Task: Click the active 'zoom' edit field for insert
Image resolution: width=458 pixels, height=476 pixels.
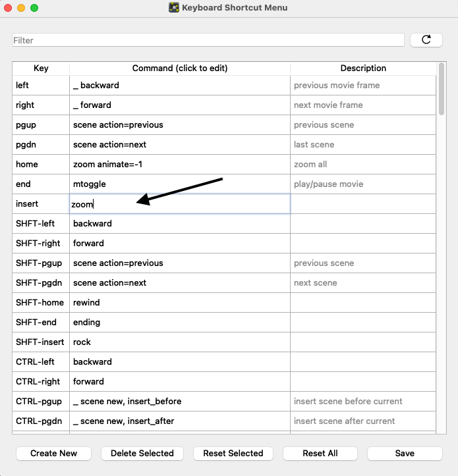Action: click(180, 203)
